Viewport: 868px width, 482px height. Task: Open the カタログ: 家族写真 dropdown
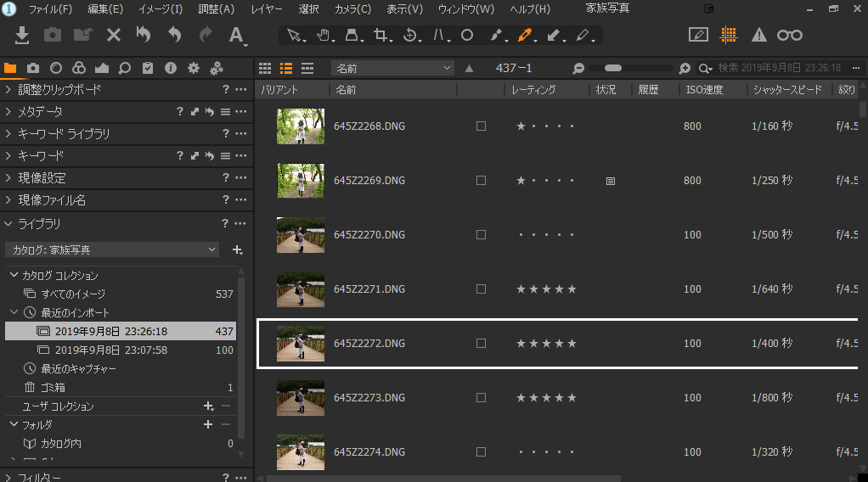[115, 250]
